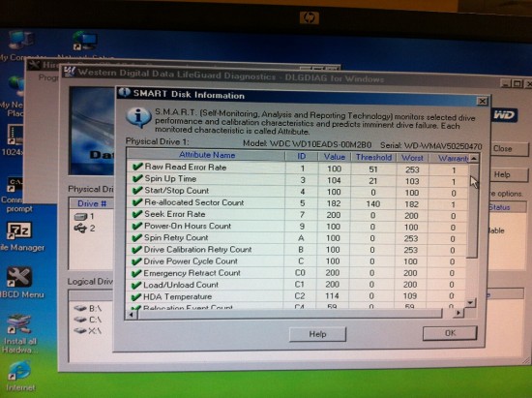Sort by Threshold column header
The height and width of the screenshot is (398, 532).
(x=373, y=158)
